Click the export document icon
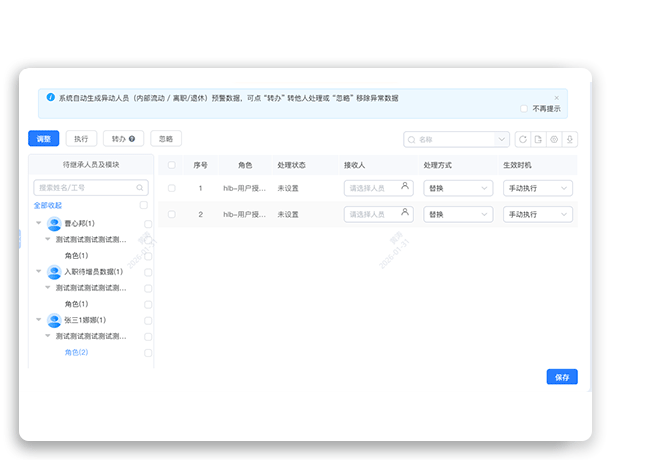This screenshot has height=460, width=666. [x=538, y=139]
